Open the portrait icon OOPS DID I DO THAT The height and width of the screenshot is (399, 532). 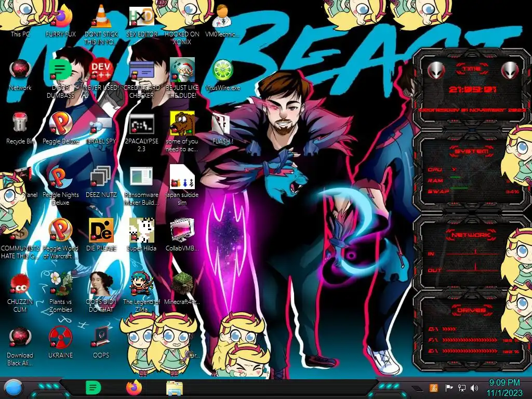[101, 292]
